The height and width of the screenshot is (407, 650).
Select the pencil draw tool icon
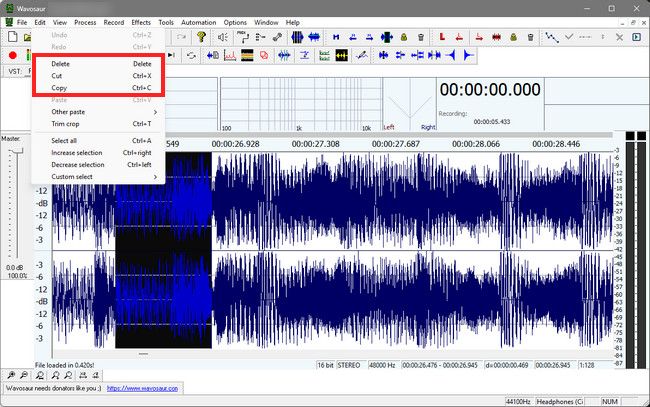[361, 55]
